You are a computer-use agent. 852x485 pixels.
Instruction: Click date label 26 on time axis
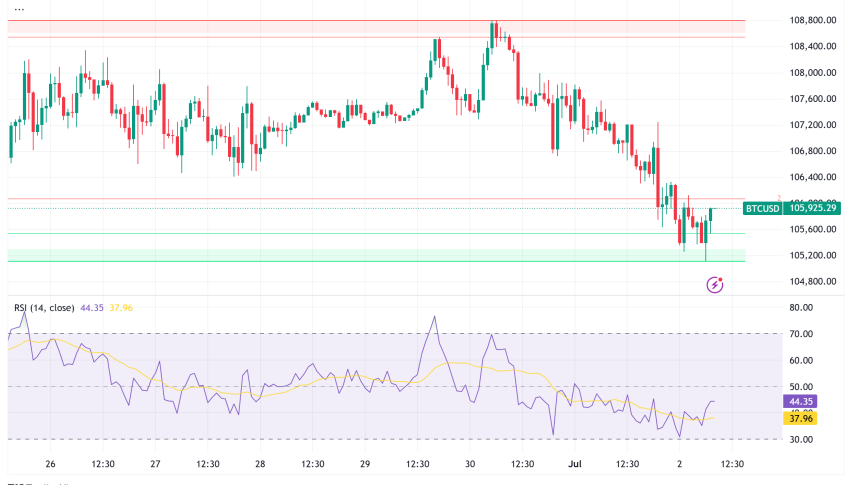coord(51,464)
